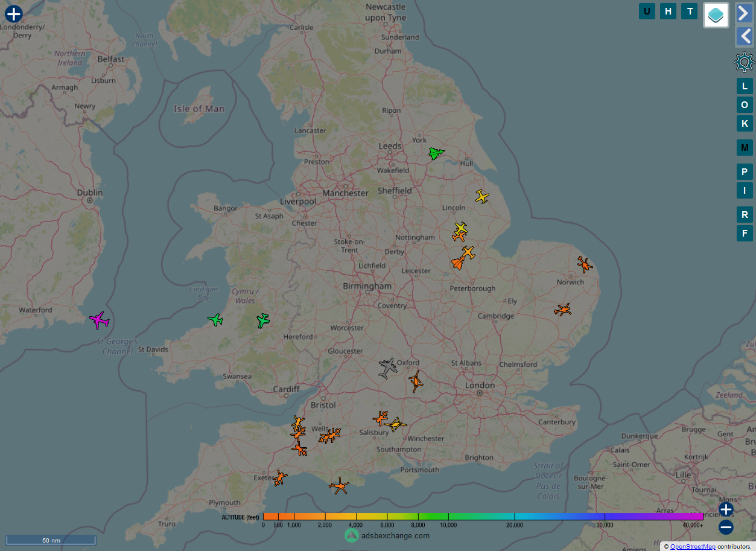Open the settings gear icon
The height and width of the screenshot is (551, 756).
point(745,62)
